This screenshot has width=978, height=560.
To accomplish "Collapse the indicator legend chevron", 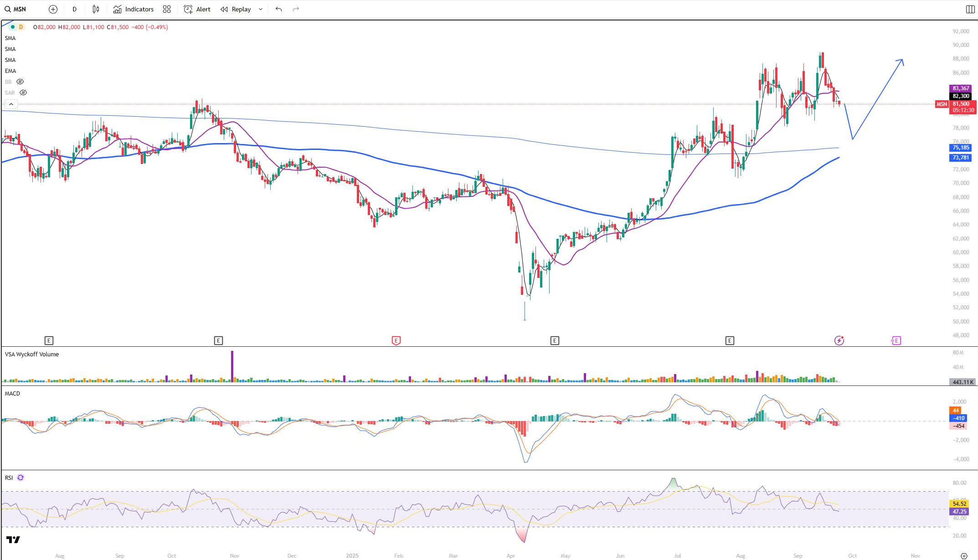I will pyautogui.click(x=11, y=104).
